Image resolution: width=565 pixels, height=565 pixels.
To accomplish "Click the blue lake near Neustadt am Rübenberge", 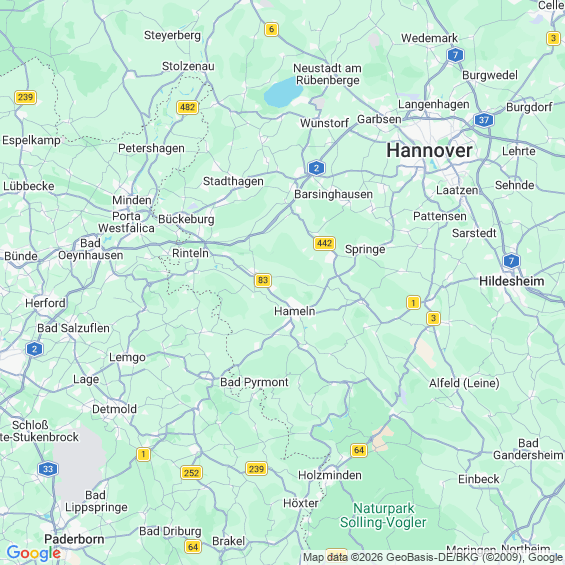I will 282,92.
